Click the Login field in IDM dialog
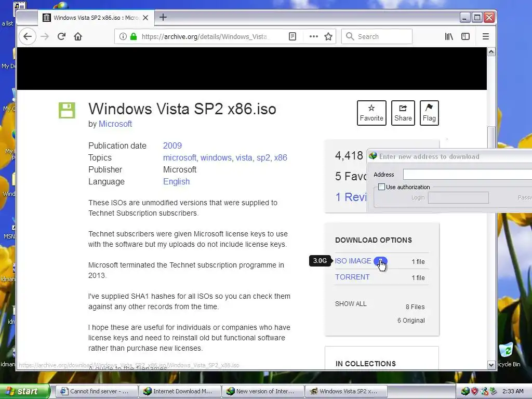 tap(458, 197)
